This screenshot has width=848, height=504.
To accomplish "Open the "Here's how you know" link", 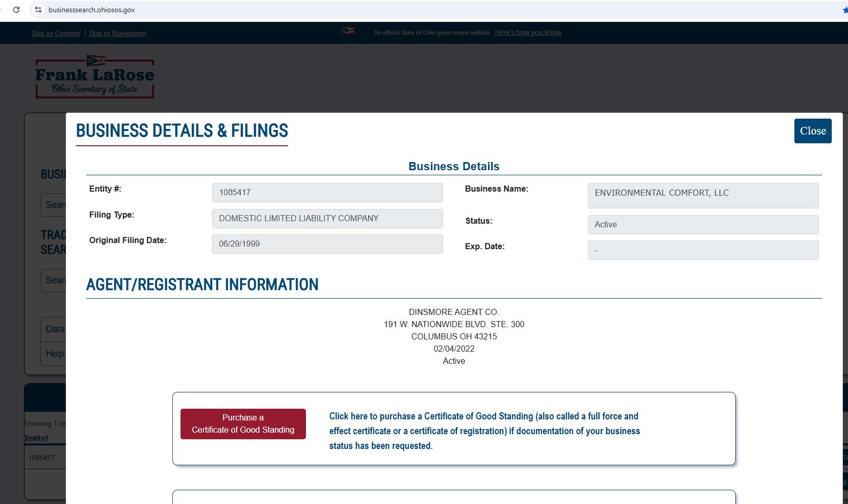I will [528, 32].
